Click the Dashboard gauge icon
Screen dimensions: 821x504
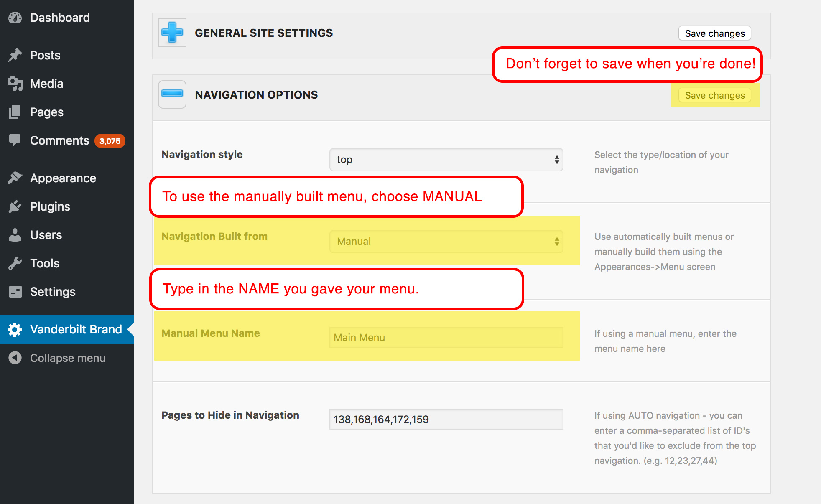(15, 18)
